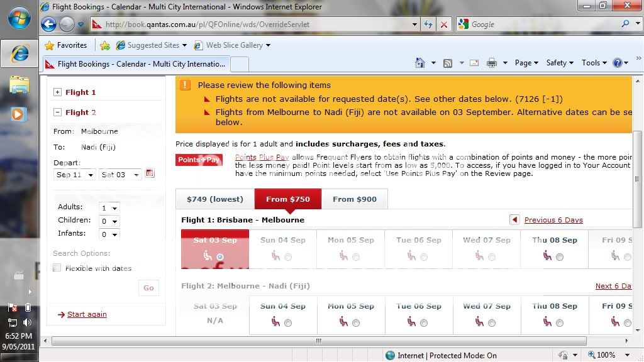Click the vertical scrollbar thumb

637,179
